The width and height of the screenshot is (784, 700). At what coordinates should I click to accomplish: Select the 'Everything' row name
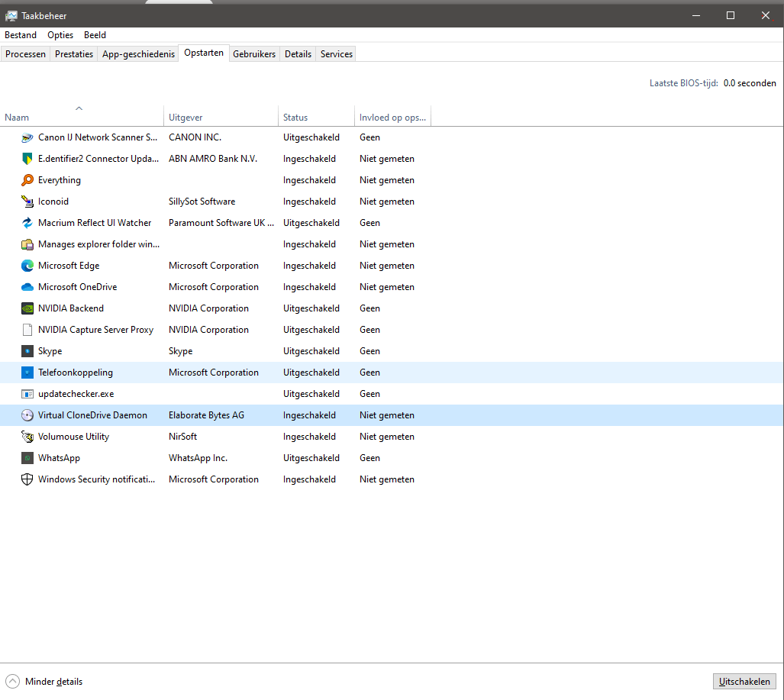point(60,180)
